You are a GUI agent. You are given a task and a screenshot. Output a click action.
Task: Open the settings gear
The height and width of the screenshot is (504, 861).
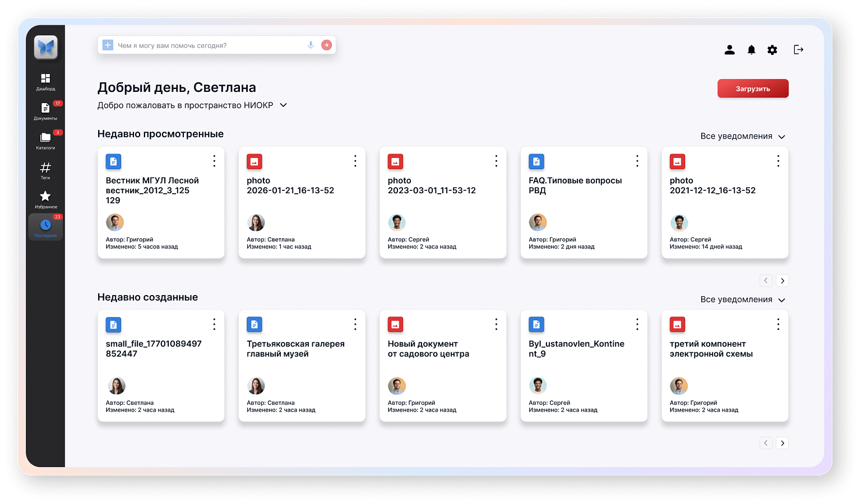(772, 50)
